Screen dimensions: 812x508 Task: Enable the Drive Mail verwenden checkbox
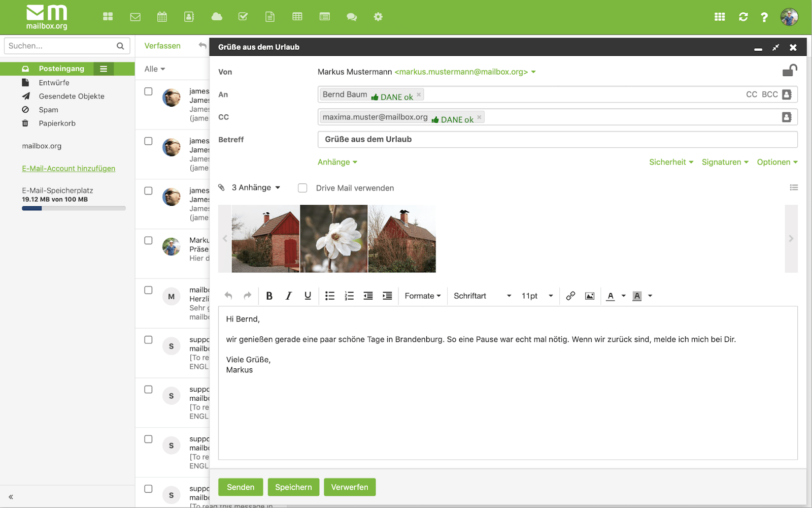pyautogui.click(x=302, y=187)
